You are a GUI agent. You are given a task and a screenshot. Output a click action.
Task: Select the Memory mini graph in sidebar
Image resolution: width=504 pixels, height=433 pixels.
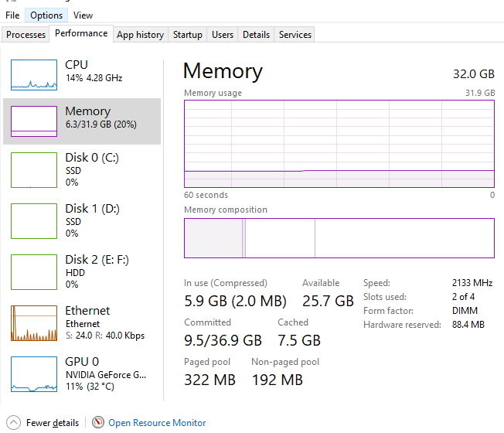(34, 121)
